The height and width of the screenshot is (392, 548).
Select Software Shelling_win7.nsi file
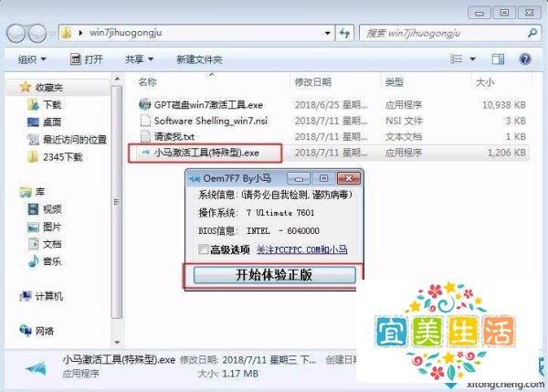click(x=211, y=121)
